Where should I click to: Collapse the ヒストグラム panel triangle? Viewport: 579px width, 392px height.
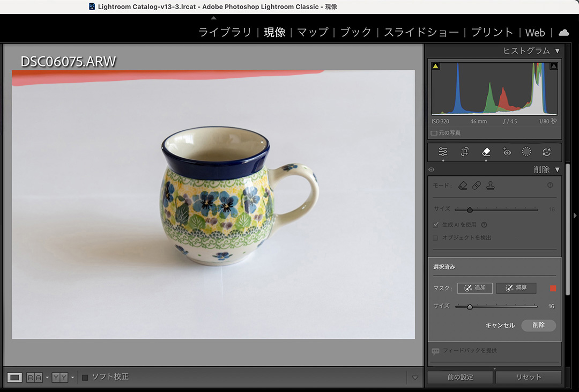557,50
